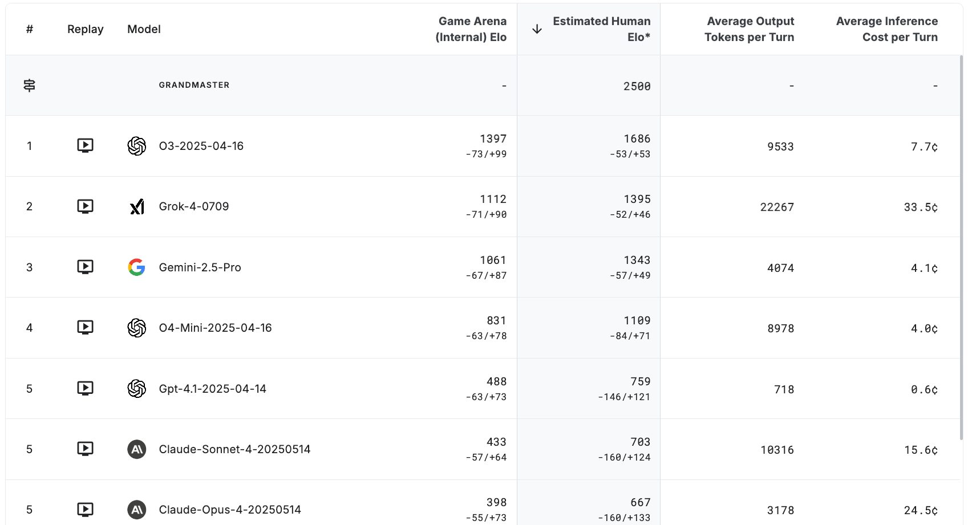Screen dimensions: 980x525
Task: Toggle sort arrow on Estimated Human Elo
Action: click(537, 29)
